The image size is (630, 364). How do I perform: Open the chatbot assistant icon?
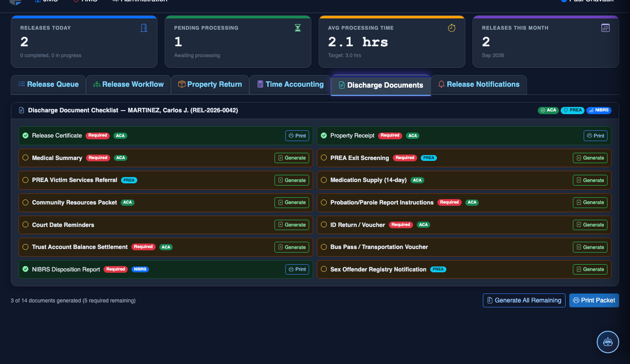(608, 342)
